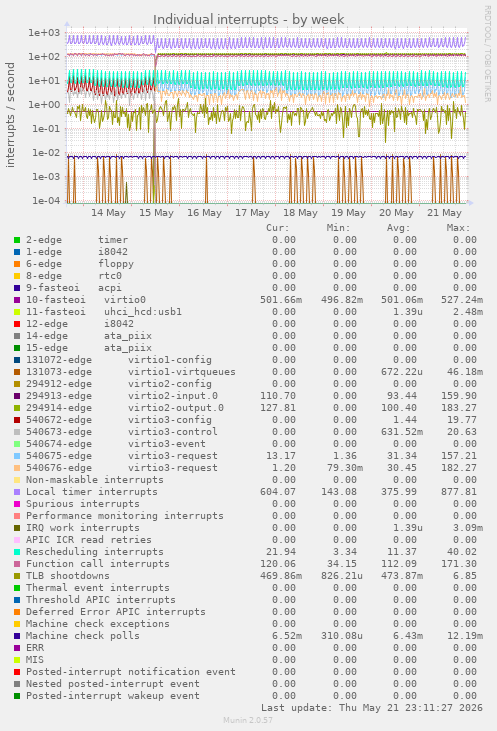The image size is (497, 731).
Task: Click the '1e-04' y-axis label
Action: [46, 201]
